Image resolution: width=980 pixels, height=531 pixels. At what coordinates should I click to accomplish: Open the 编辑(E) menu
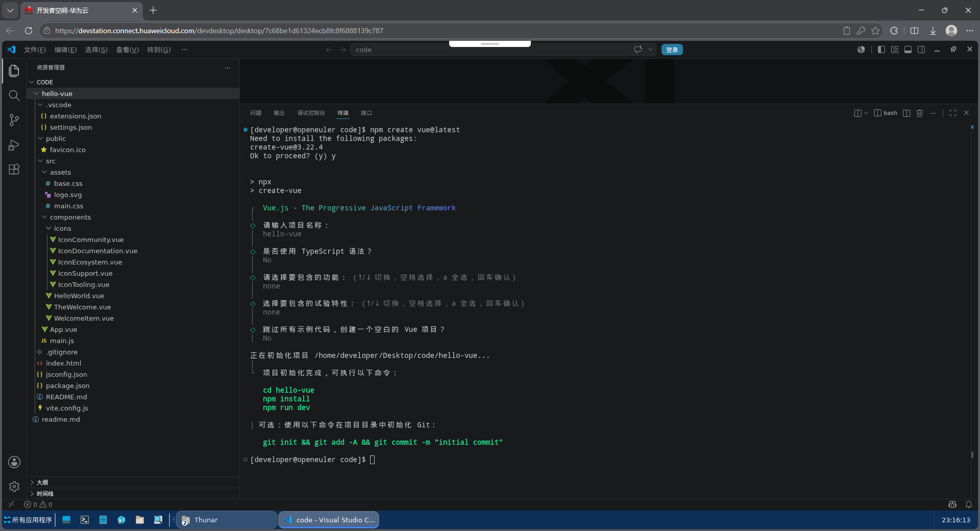[x=65, y=50]
